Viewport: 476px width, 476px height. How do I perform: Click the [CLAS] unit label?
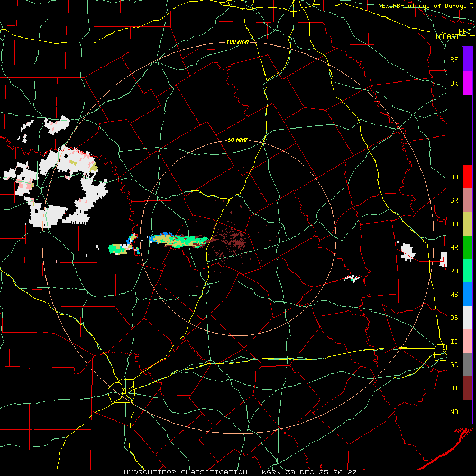[447, 37]
